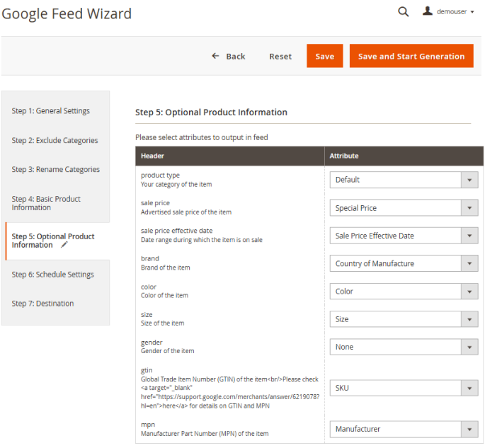
Task: Open the gender None dropdown
Action: click(x=404, y=348)
